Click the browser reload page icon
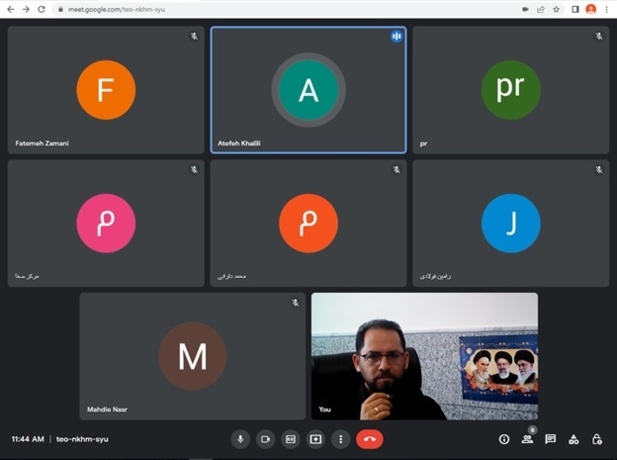The height and width of the screenshot is (460, 617). 41,9
